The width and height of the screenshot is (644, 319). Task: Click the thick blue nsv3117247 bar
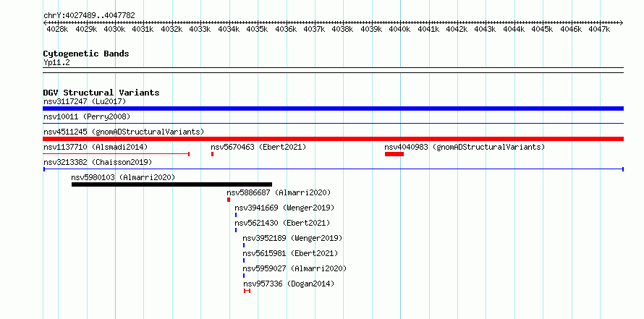[333, 109]
